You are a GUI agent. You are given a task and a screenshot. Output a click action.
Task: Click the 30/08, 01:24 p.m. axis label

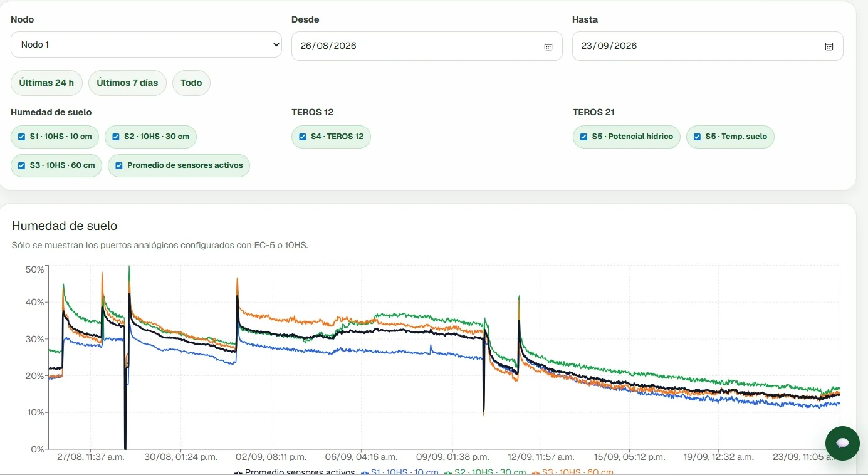click(x=181, y=457)
